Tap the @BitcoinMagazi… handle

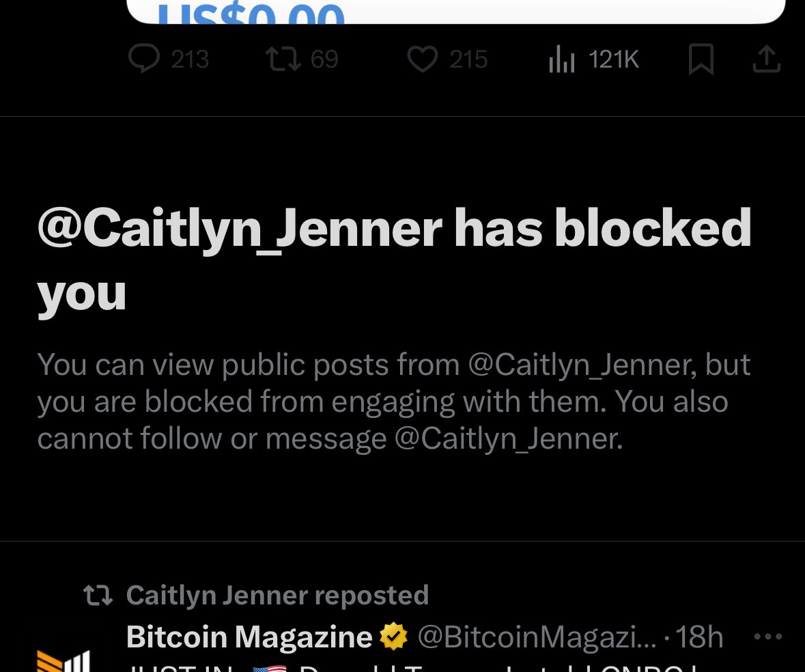[537, 637]
